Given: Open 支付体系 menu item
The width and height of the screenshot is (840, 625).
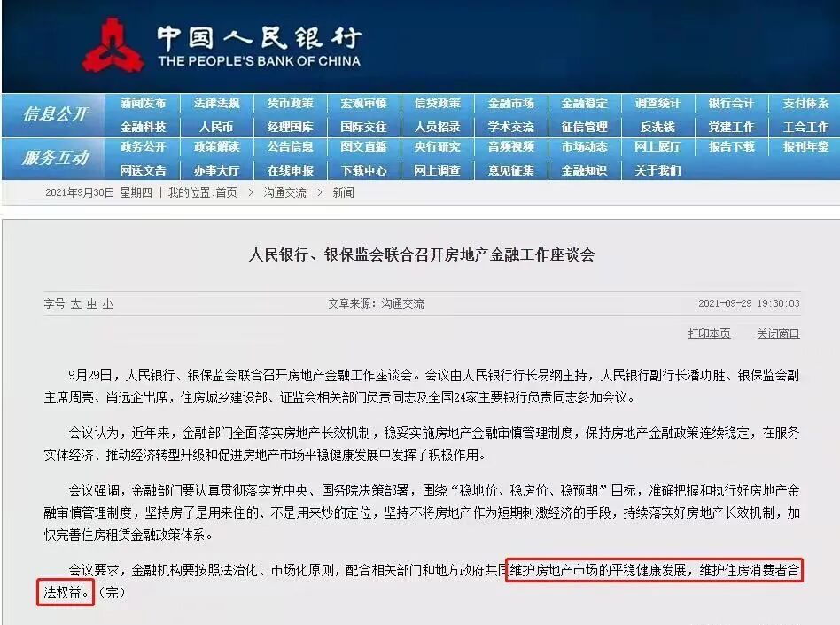Looking at the screenshot, I should [x=805, y=103].
